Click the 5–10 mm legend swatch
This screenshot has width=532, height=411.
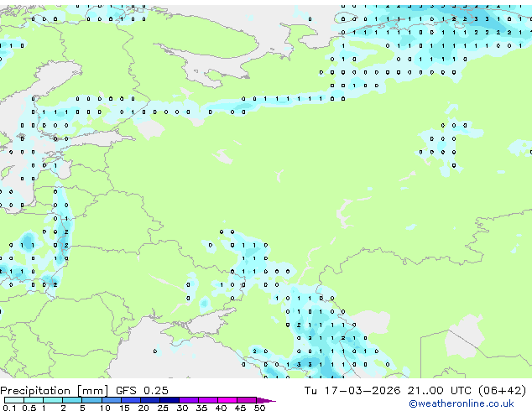91,400
